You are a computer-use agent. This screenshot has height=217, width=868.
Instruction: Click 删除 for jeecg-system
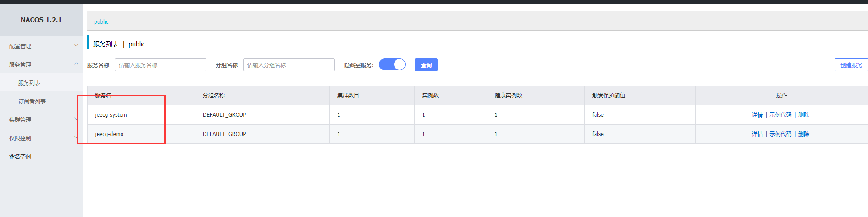804,114
